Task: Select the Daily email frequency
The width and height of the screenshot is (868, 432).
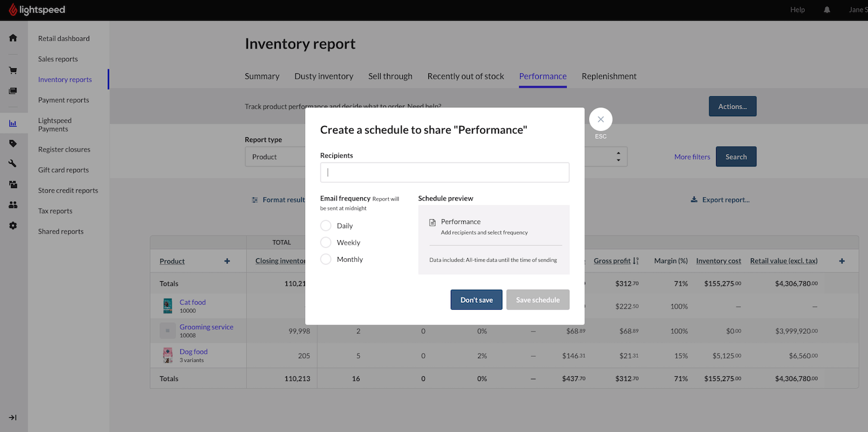Action: (x=326, y=226)
